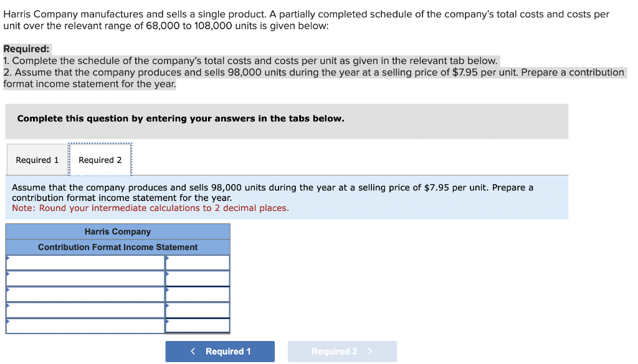Click the fourth row amount input field
Viewport: 638px width, 364px height.
(x=198, y=309)
